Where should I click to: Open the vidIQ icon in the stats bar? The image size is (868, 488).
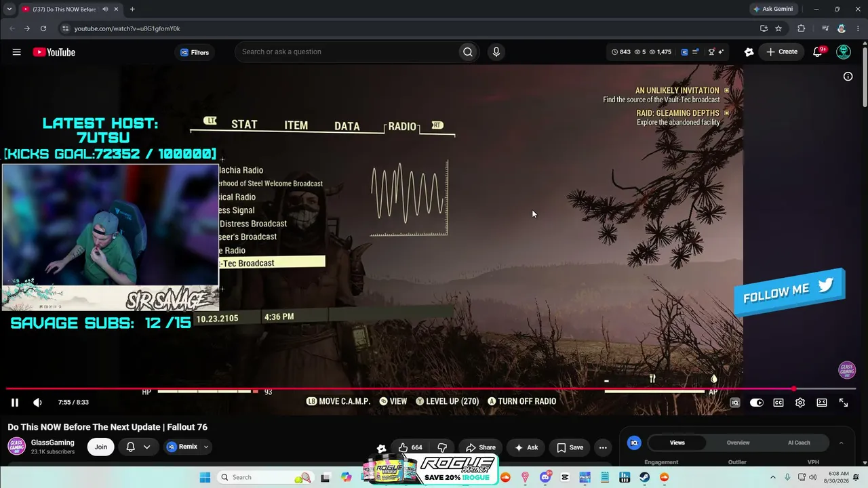684,52
